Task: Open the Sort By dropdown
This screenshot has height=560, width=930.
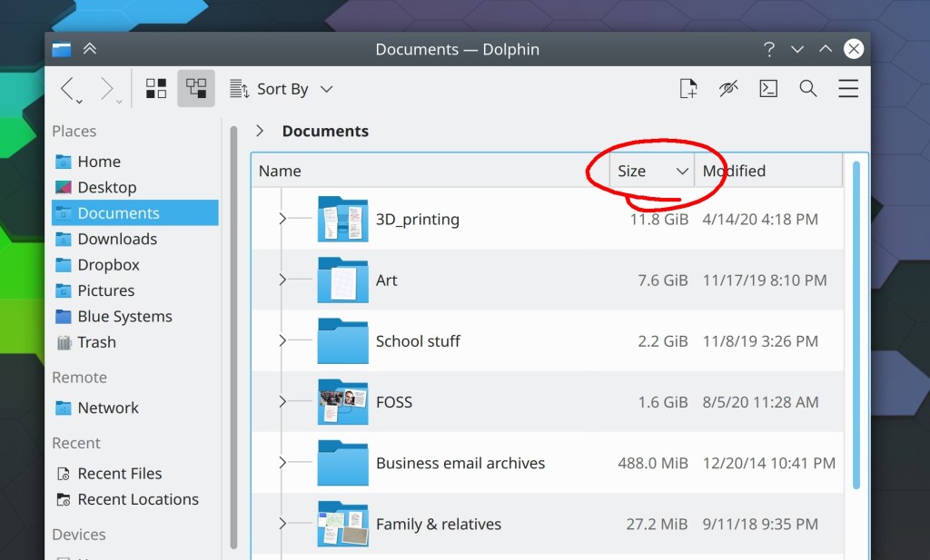Action: click(x=282, y=89)
